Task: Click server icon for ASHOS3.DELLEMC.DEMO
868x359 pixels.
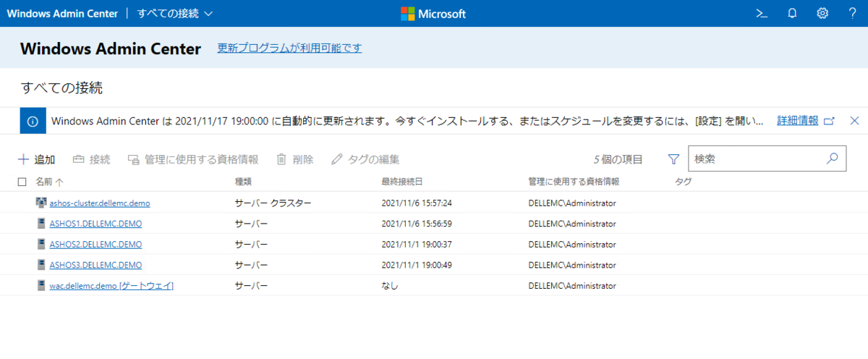Action: (41, 265)
